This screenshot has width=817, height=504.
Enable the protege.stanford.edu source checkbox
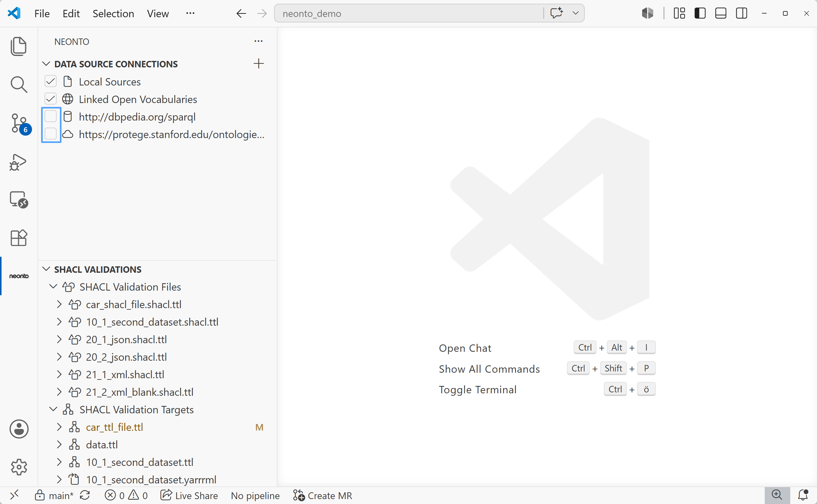(51, 134)
